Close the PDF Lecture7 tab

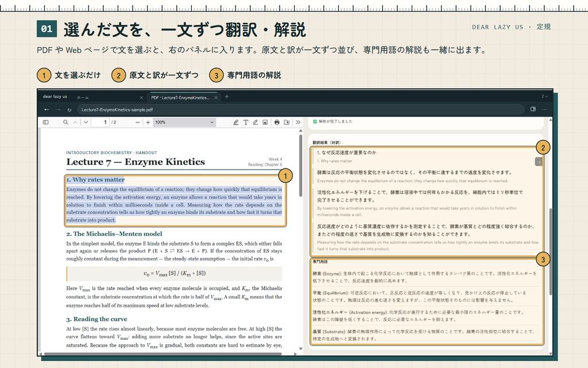pos(216,98)
